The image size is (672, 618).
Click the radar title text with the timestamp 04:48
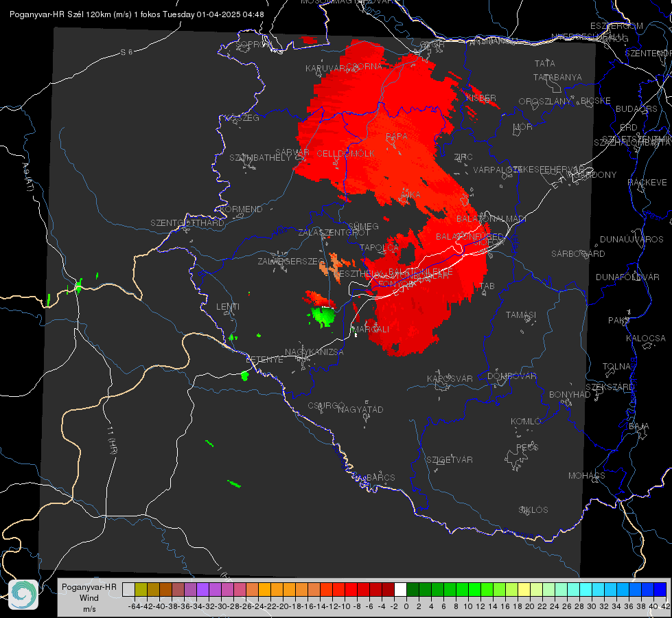click(137, 14)
